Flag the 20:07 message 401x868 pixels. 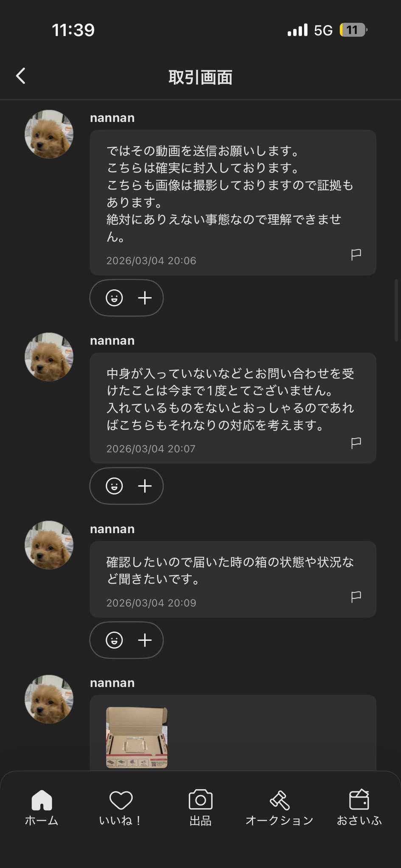pyautogui.click(x=356, y=442)
